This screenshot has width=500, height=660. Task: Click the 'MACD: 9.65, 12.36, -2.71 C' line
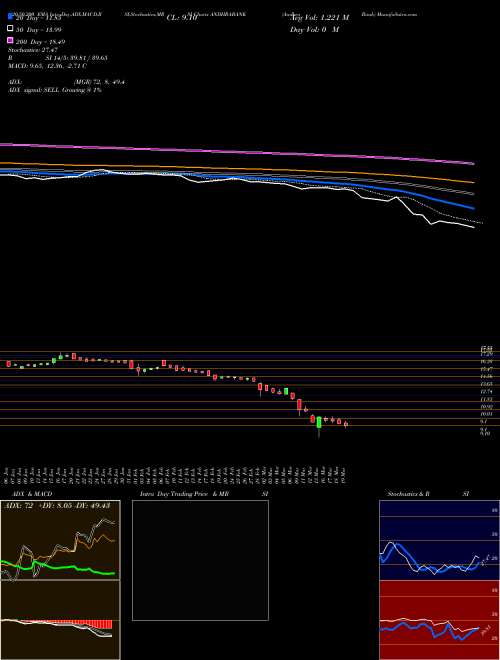pos(47,66)
